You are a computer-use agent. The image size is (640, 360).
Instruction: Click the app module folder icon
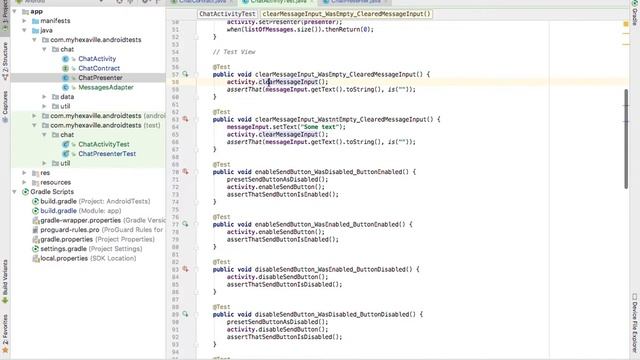25,11
